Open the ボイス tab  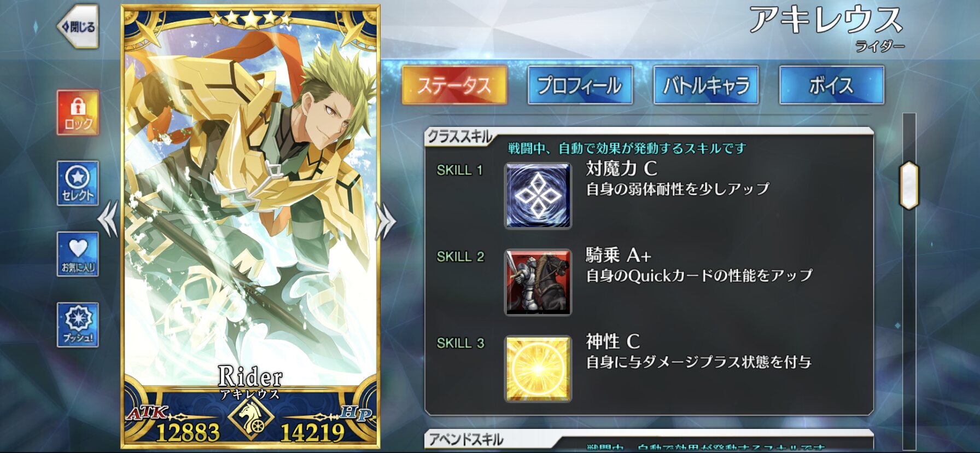point(831,85)
